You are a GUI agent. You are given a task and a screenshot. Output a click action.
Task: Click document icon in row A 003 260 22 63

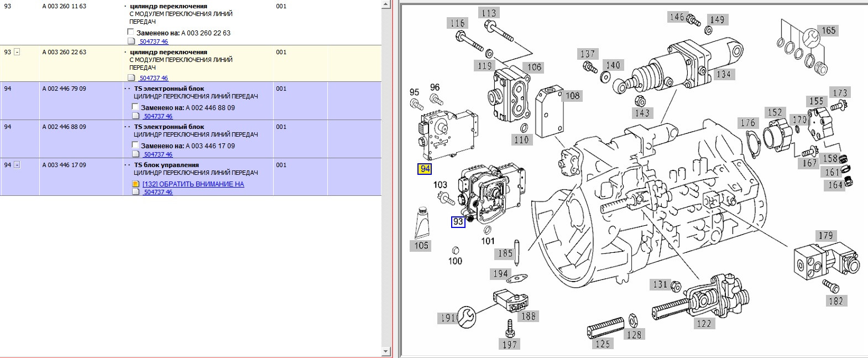131,78
